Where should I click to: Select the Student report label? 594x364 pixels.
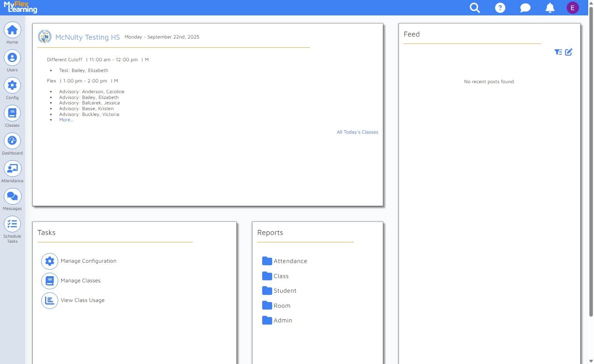tap(285, 291)
